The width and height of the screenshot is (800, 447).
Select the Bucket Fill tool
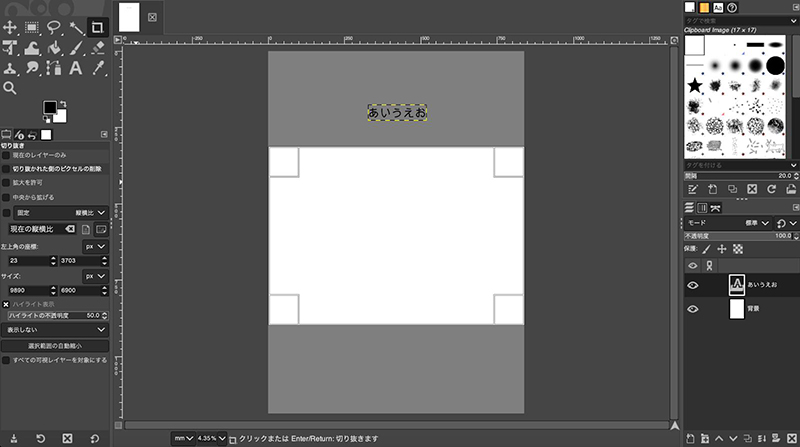(x=54, y=47)
